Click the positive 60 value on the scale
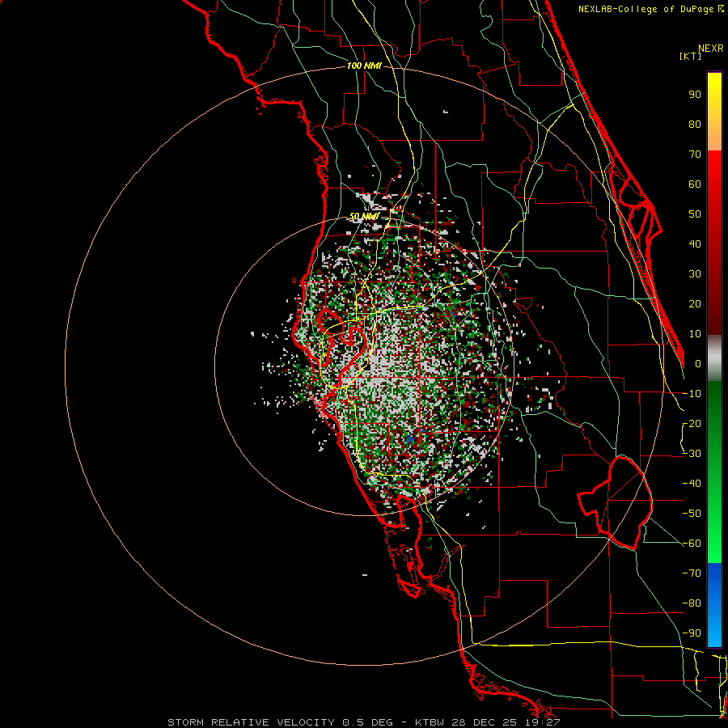 coord(695,184)
